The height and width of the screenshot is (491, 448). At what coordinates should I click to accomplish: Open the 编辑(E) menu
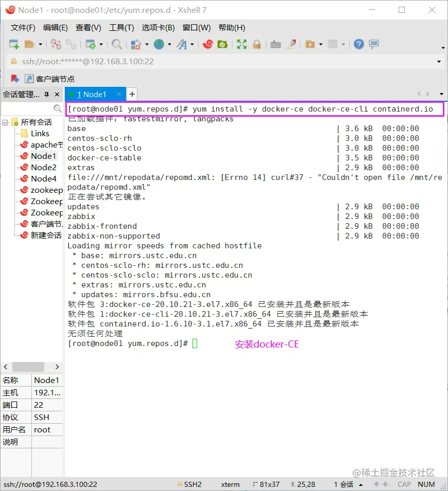coord(56,28)
